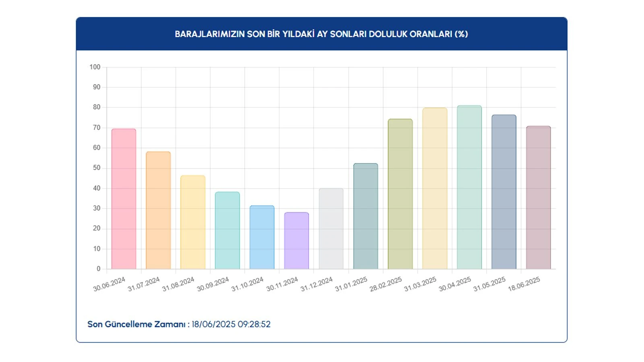The width and height of the screenshot is (644, 362).
Task: Click the 18.06.2025 date label on x-axis
Action: click(x=524, y=284)
